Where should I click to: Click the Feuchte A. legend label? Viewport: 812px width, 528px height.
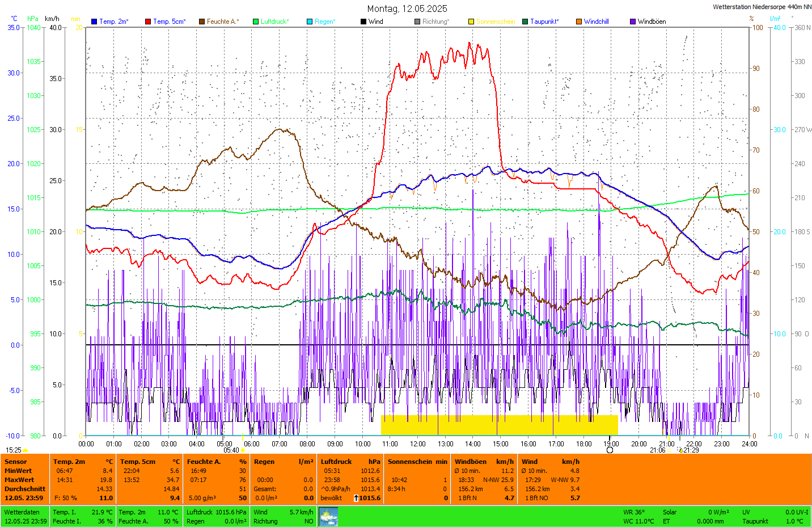click(x=222, y=22)
